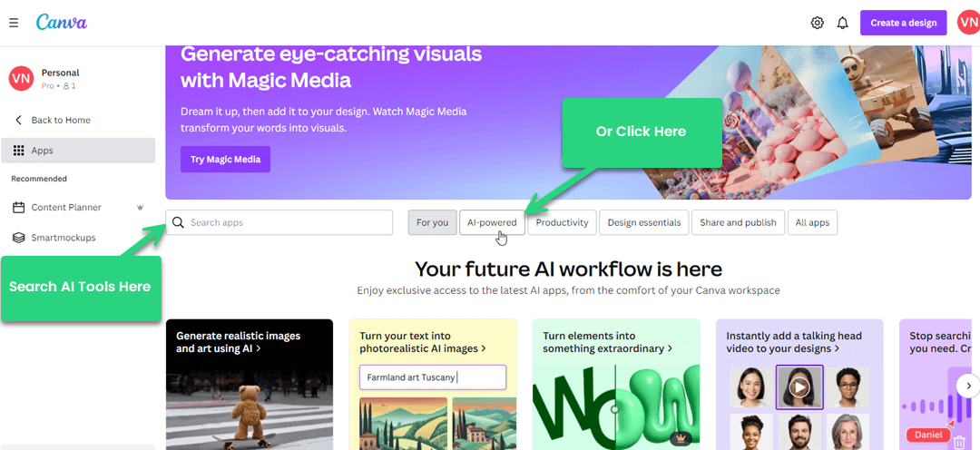The width and height of the screenshot is (980, 450).
Task: Click the Canva logo
Action: (62, 22)
